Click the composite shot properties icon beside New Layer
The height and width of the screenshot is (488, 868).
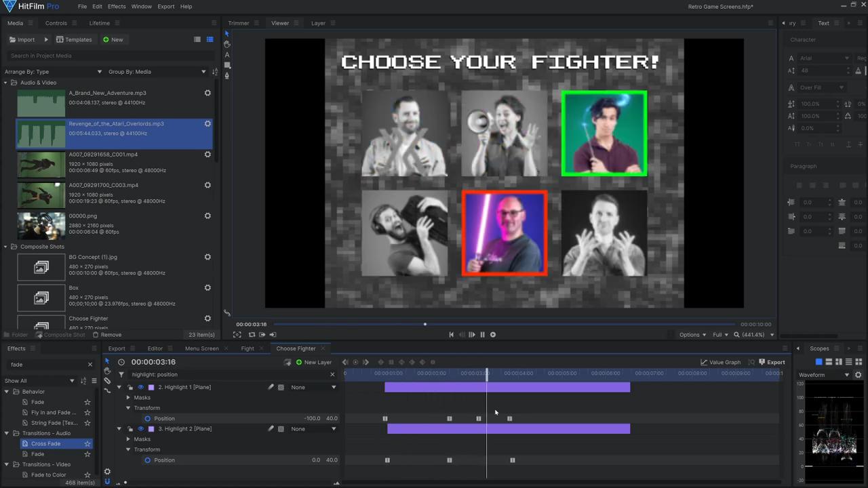click(288, 362)
